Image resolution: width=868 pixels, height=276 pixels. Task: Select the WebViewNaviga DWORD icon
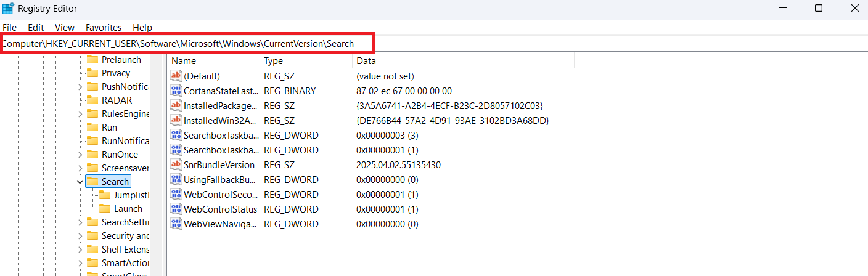(x=177, y=224)
